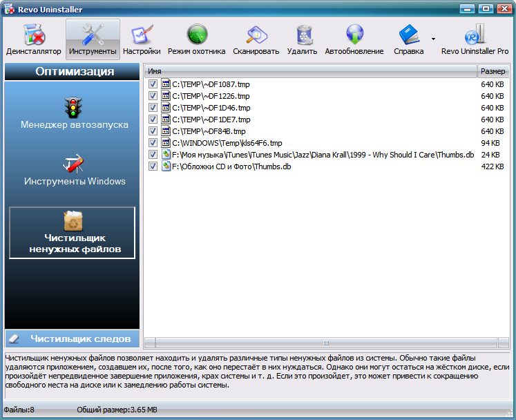The width and height of the screenshot is (516, 420).
Task: Click the 24 KB size value
Action: click(490, 155)
